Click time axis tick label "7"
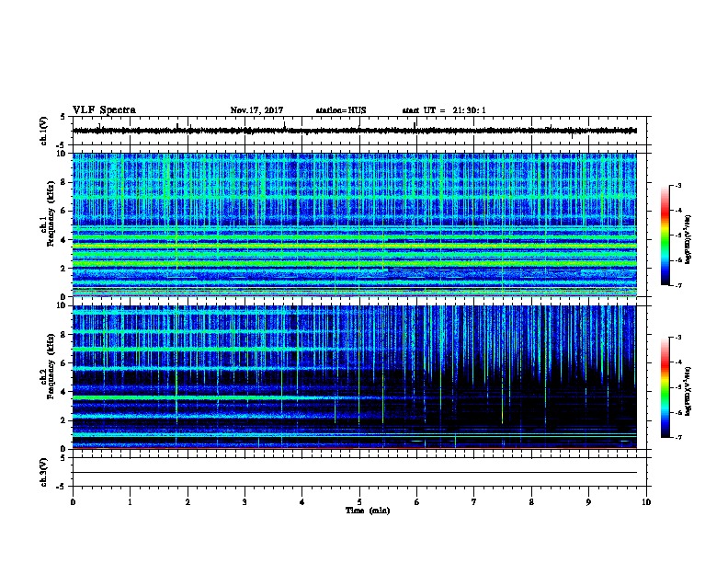The width and height of the screenshot is (728, 563). point(474,502)
